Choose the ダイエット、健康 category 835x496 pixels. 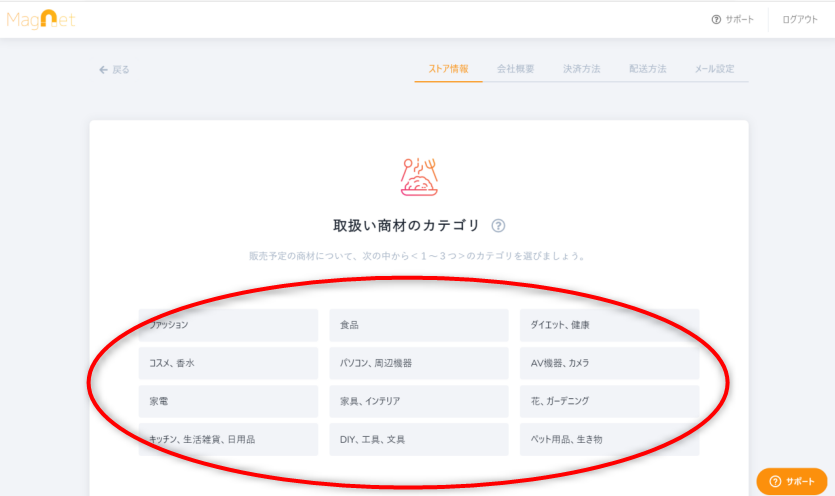click(610, 325)
